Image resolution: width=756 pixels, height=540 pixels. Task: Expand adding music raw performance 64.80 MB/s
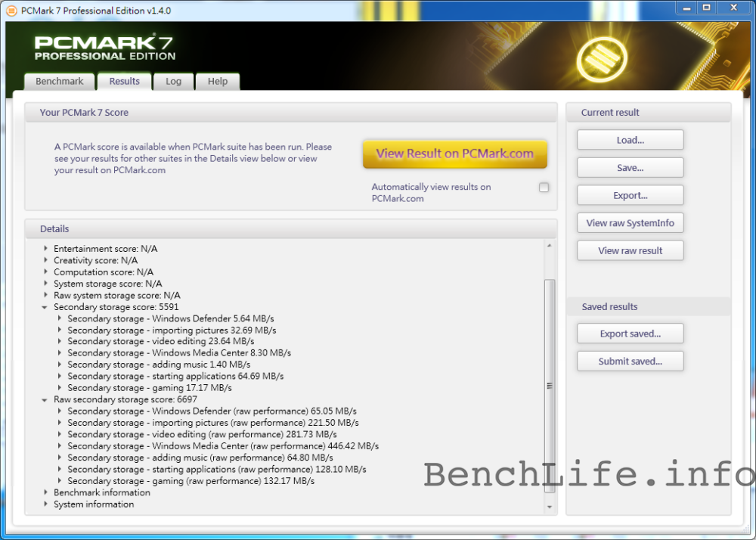[60, 458]
